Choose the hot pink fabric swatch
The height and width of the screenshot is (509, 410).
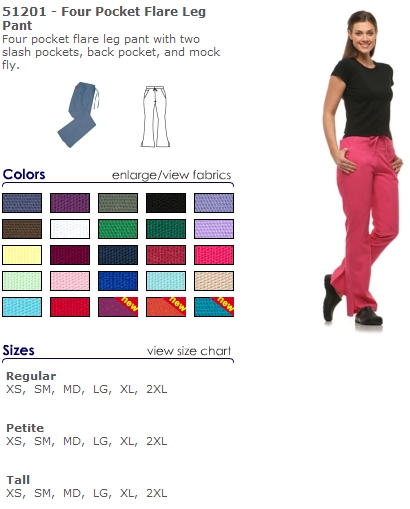pos(214,255)
